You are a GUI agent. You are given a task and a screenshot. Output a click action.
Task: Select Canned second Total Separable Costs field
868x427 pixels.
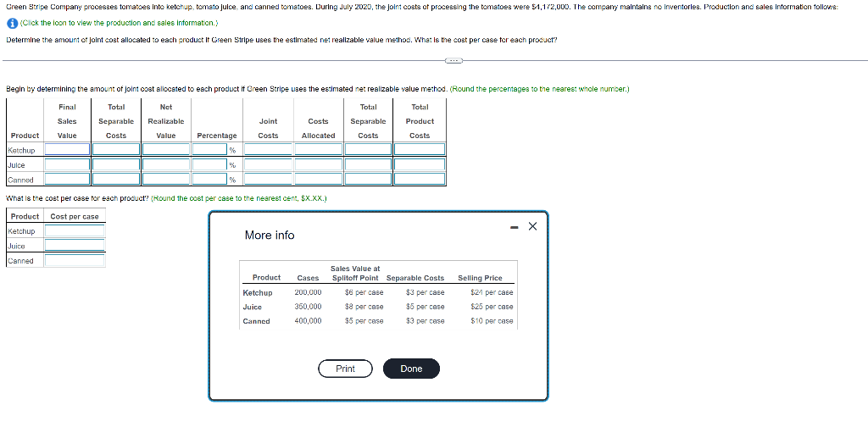pos(368,179)
